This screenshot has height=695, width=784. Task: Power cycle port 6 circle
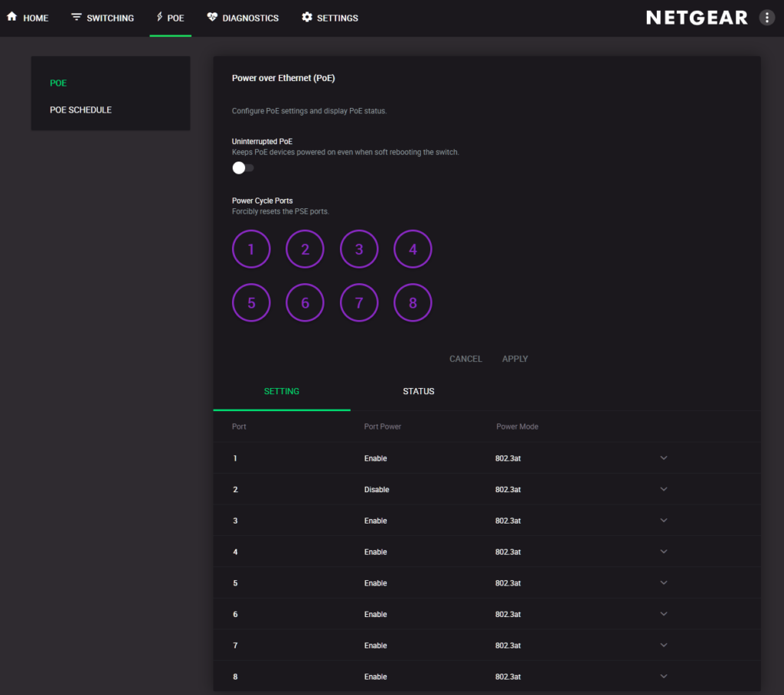[305, 302]
